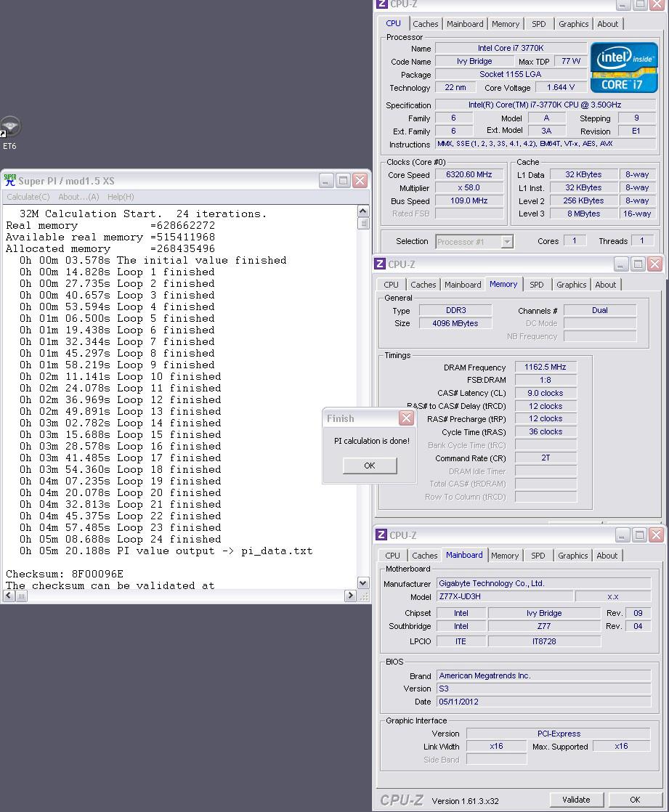Click Super PI horizontal scrollbar right arrow

(351, 596)
